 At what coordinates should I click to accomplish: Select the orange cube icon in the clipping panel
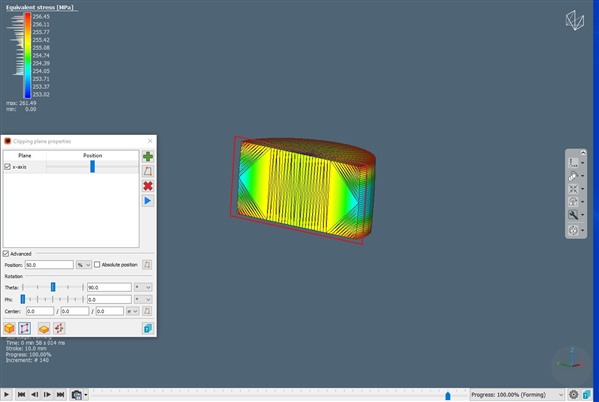(9, 328)
